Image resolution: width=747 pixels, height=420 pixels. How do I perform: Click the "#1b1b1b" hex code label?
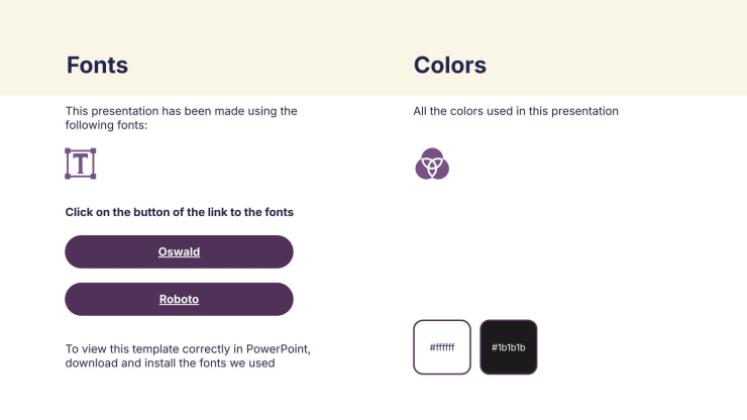pos(508,348)
